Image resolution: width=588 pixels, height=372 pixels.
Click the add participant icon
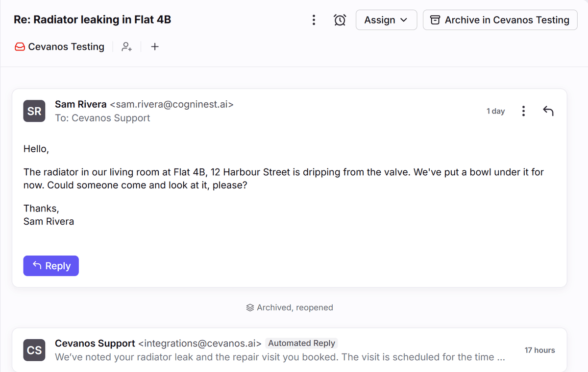coord(127,46)
